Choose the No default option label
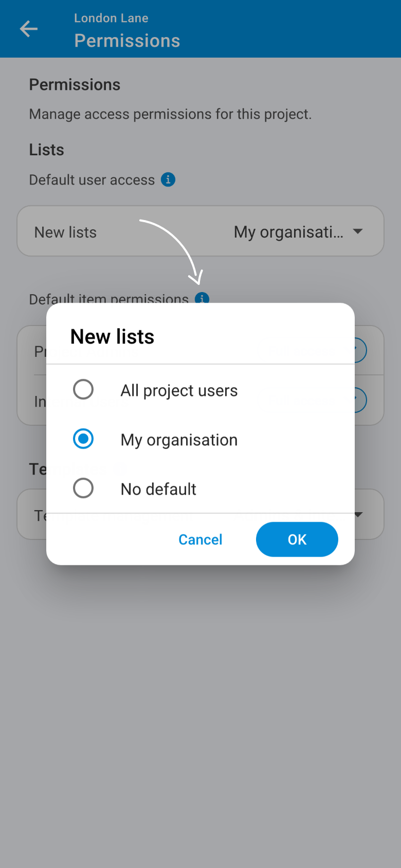 [158, 489]
